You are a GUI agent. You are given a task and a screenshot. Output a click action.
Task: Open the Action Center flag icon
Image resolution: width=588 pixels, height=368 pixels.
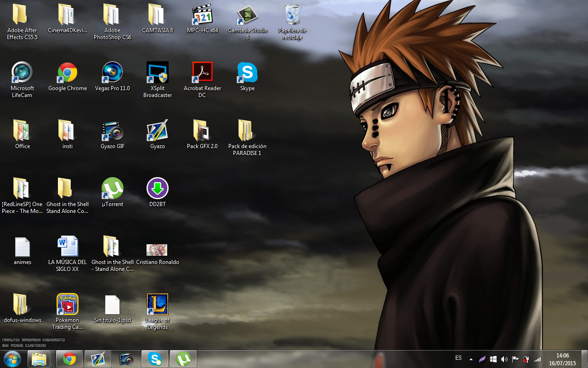[x=515, y=359]
